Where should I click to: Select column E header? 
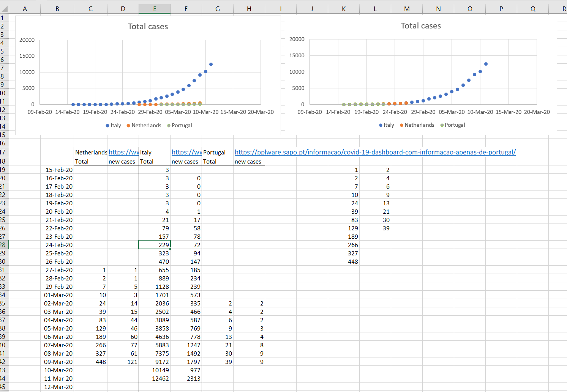[155, 9]
